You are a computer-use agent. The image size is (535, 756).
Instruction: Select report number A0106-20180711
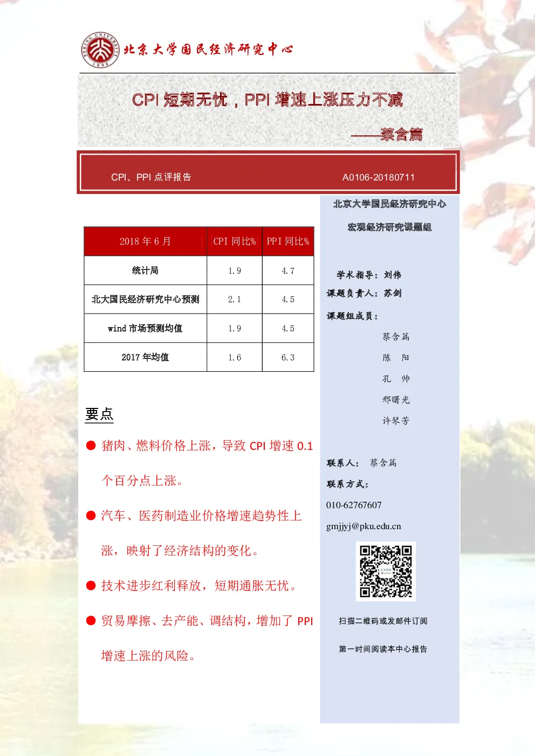pos(379,177)
